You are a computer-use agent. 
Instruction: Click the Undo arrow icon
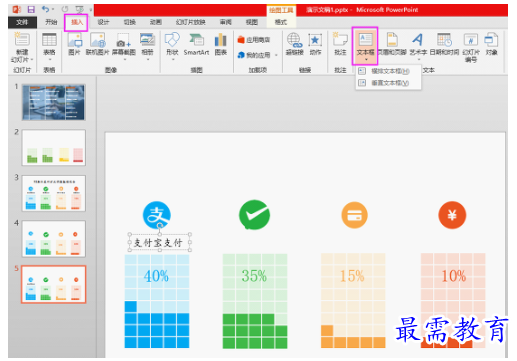[x=45, y=9]
